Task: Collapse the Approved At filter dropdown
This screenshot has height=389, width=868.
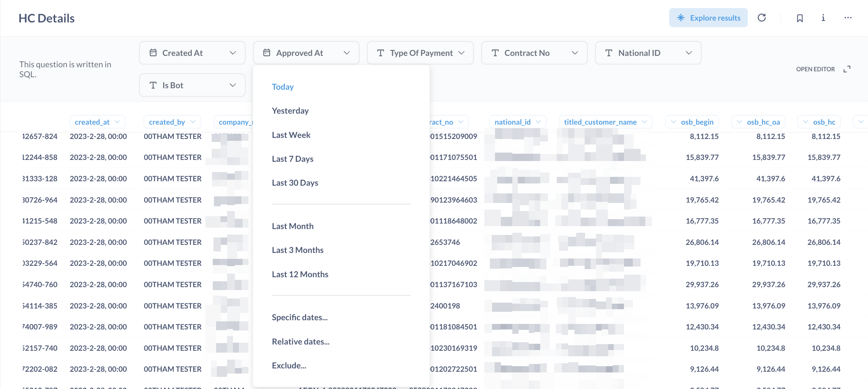Action: pyautogui.click(x=306, y=53)
